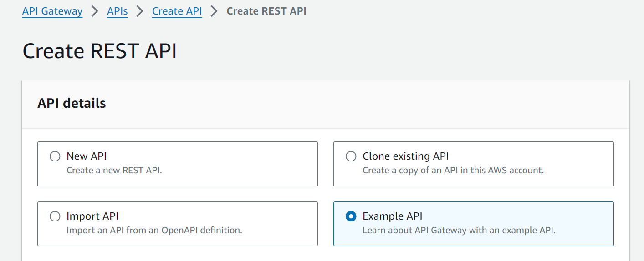Click the chevron after the API Gateway breadcrumb

(95, 11)
